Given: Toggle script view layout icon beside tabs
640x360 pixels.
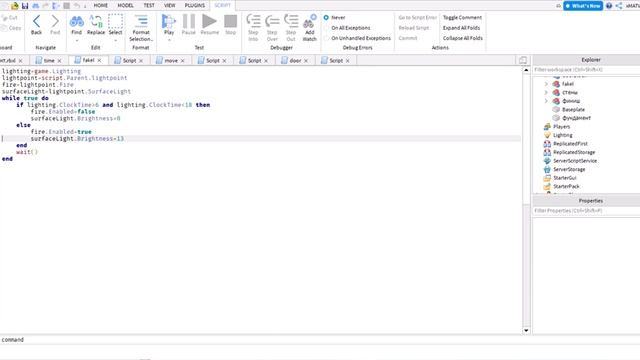Looking at the screenshot, I should (523, 60).
